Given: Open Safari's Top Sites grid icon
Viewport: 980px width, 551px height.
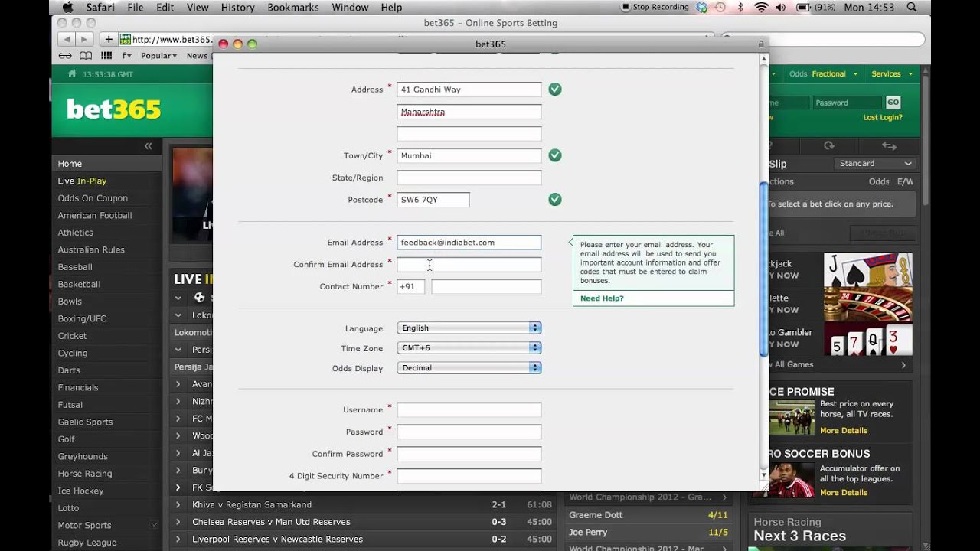Looking at the screenshot, I should (106, 56).
